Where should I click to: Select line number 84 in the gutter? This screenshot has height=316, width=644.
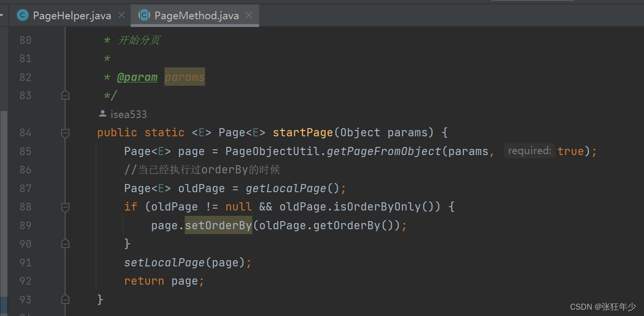pos(25,132)
